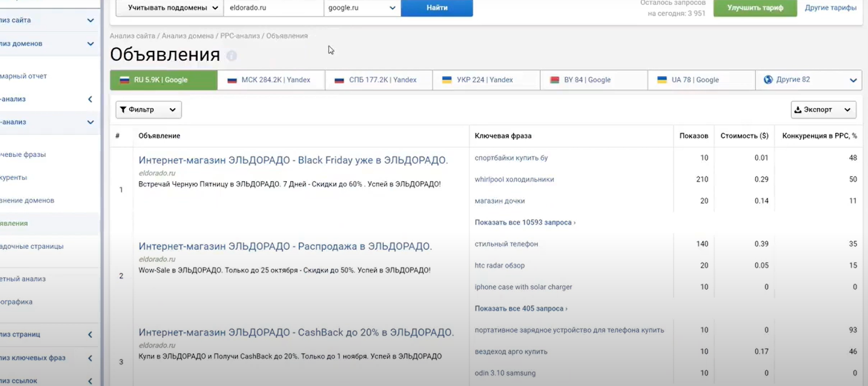Screen dimensions: 868x386
Task: Click Показать все 405 запроса link
Action: (x=521, y=308)
